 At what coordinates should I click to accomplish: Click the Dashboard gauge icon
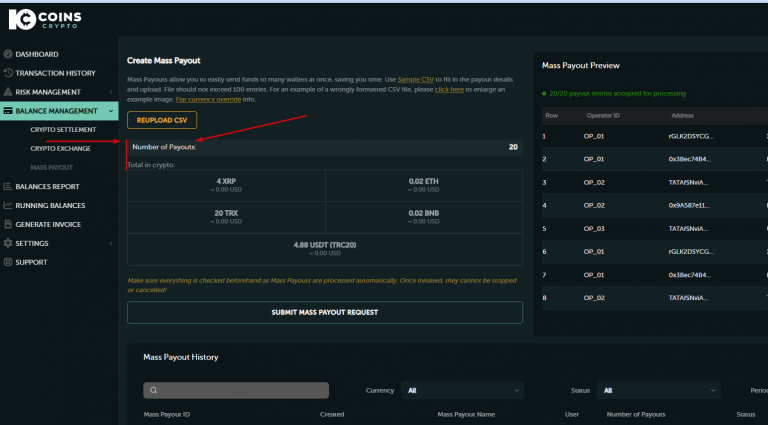pyautogui.click(x=8, y=54)
